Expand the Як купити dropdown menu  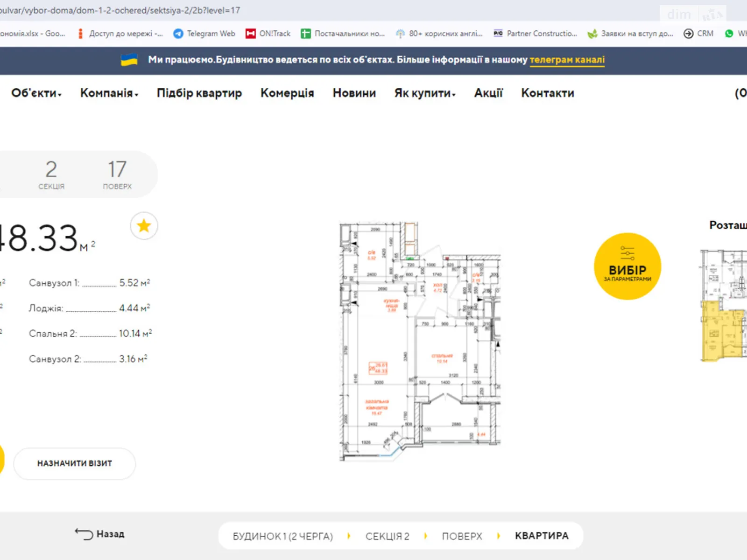pos(425,93)
